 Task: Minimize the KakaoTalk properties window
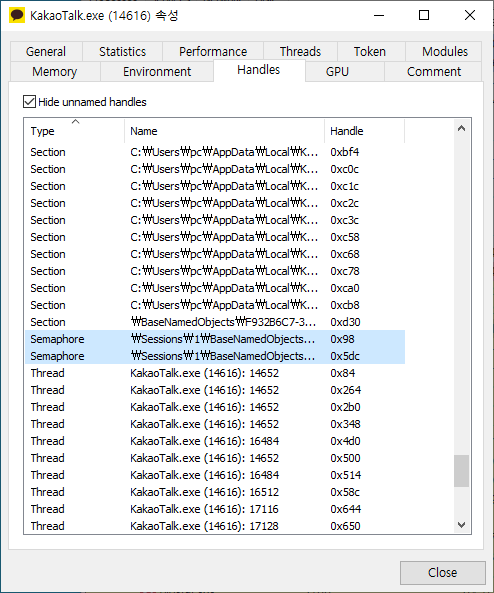[x=379, y=16]
